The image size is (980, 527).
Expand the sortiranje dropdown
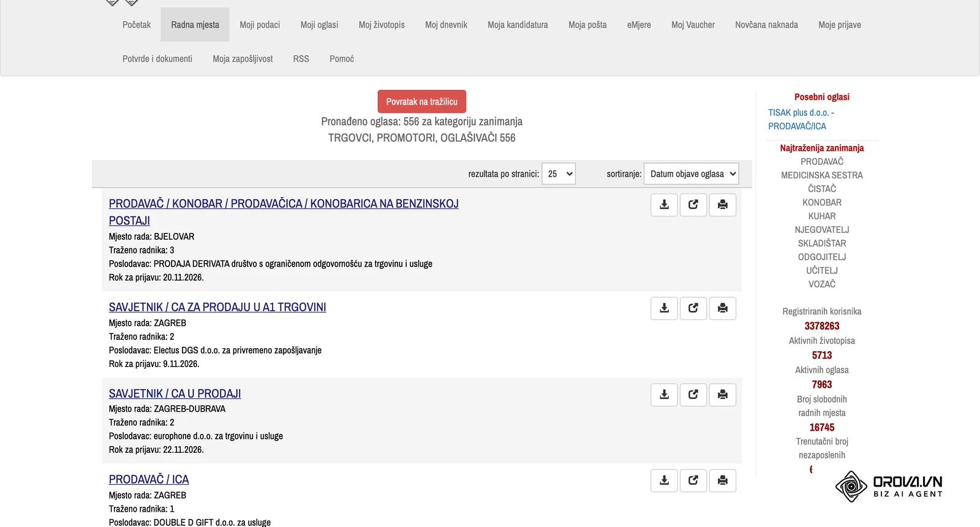pos(691,174)
